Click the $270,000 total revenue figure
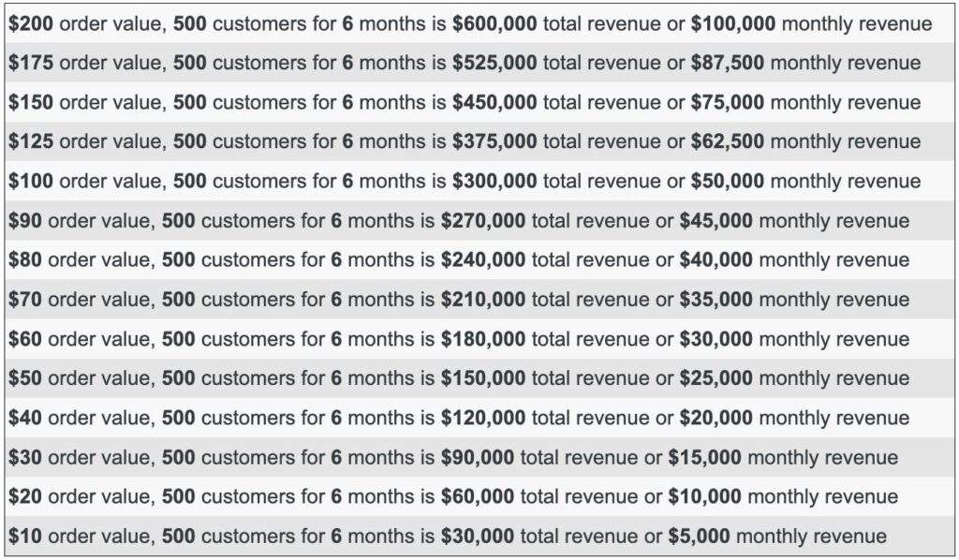 coord(483,221)
